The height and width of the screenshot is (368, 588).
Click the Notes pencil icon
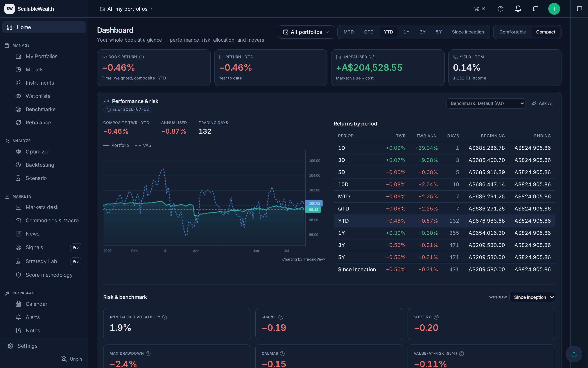18,330
